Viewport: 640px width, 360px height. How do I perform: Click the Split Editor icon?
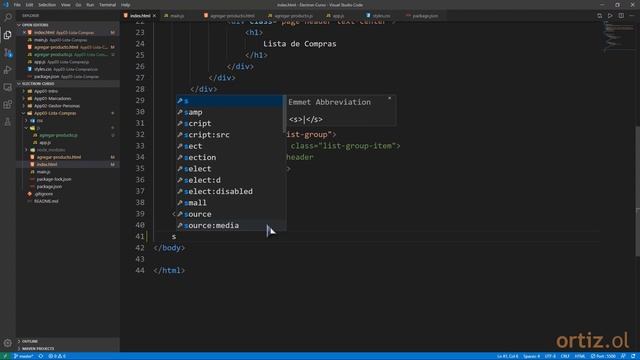(621, 16)
